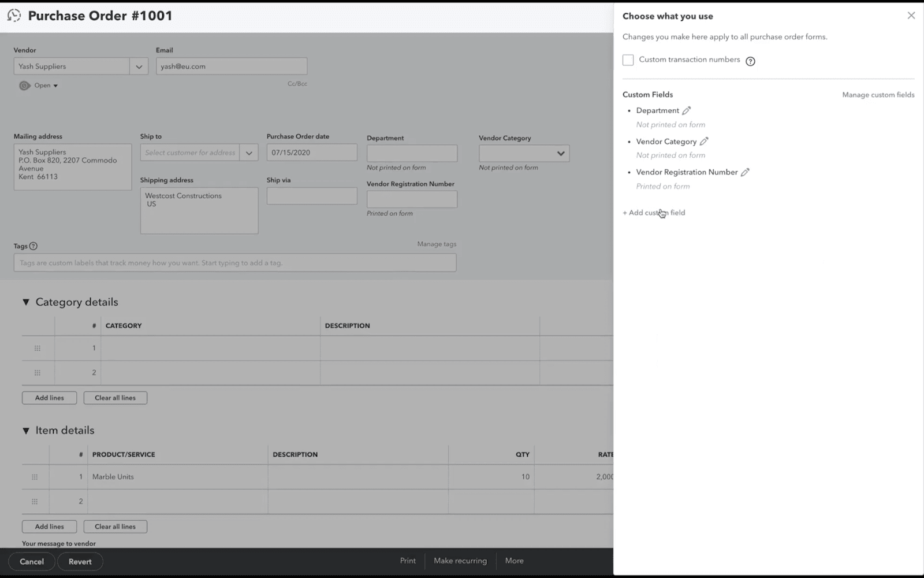Click the Purchase Order date field
Viewport: 924px width, 578px height.
(312, 153)
